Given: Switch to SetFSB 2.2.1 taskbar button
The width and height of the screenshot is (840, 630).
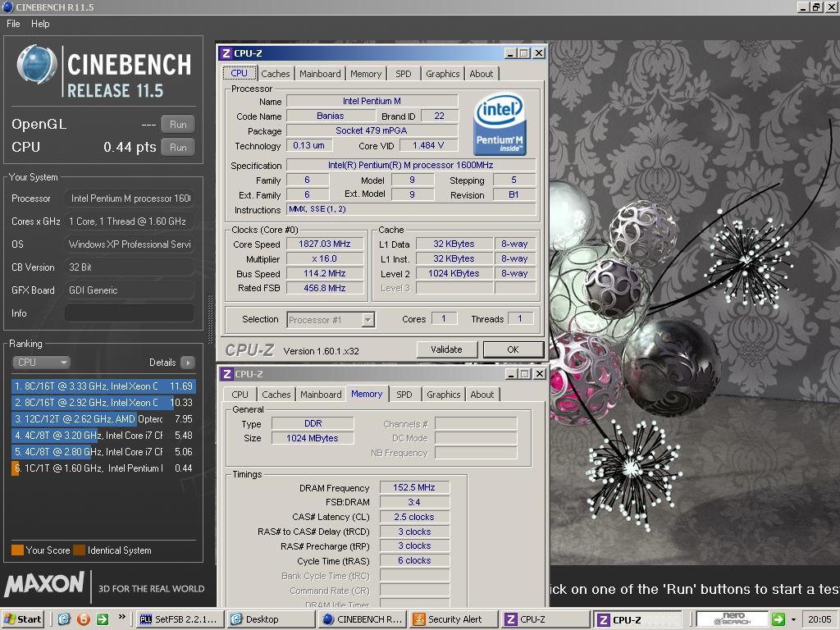Looking at the screenshot, I should pos(178,619).
